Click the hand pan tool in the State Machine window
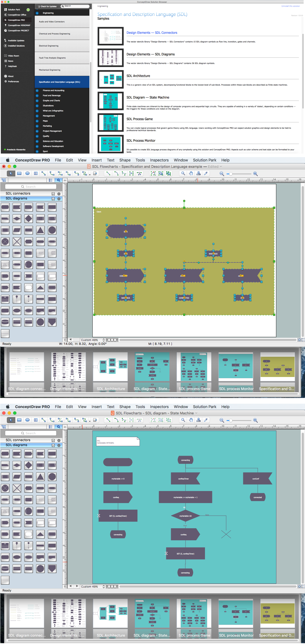 click(x=191, y=420)
